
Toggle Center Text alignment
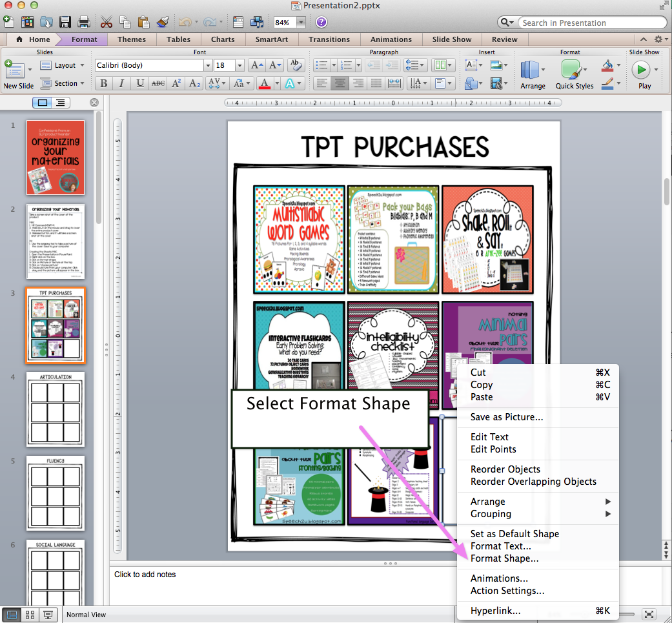[x=340, y=83]
